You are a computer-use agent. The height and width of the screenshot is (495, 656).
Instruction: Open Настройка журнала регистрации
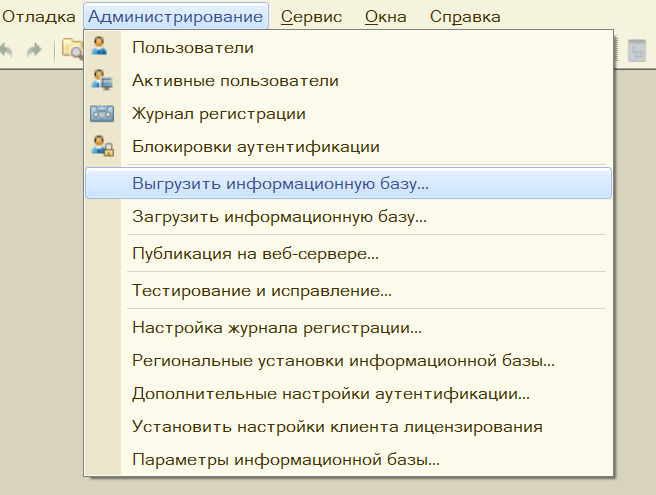(x=348, y=327)
